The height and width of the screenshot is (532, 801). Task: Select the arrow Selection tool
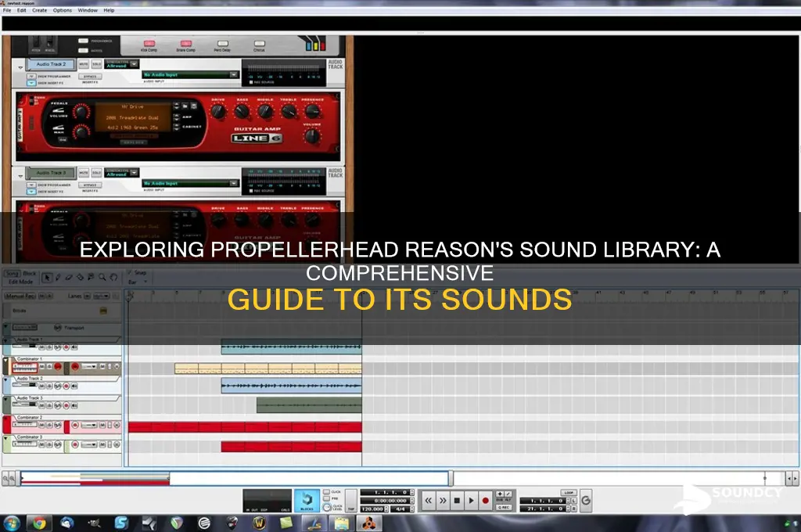[47, 278]
